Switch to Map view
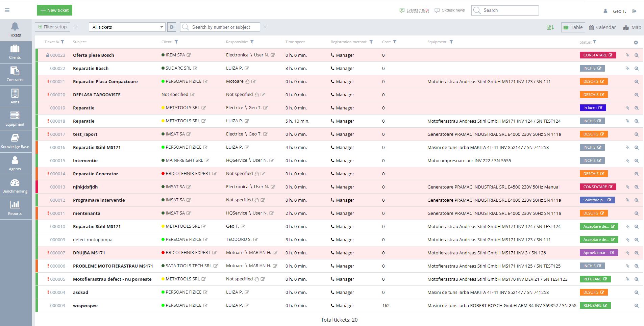This screenshot has height=326, width=644. coord(632,27)
